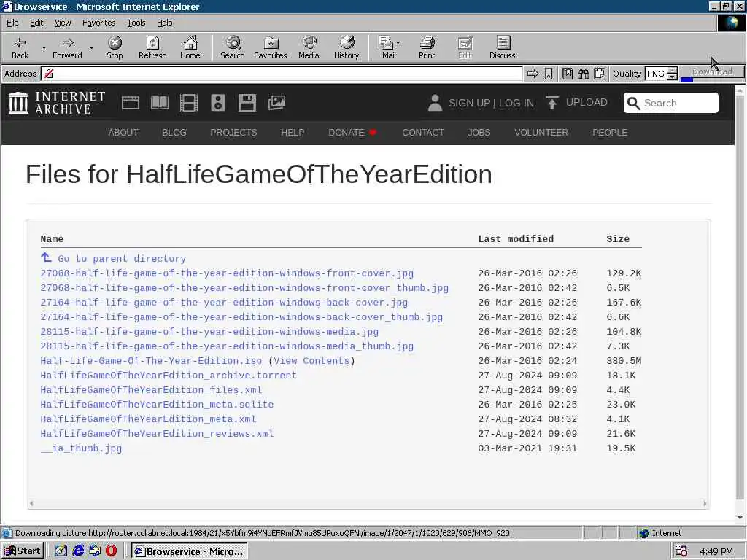Increase the Quality spinner value
Viewport: 747px width, 560px height.
[672, 71]
